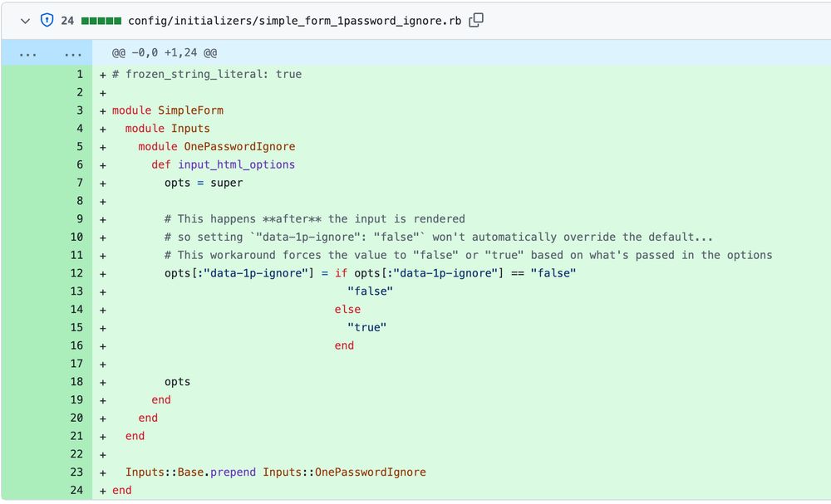Screen dimensions: 831x504
Task: Select line number 3
Action: (80, 110)
